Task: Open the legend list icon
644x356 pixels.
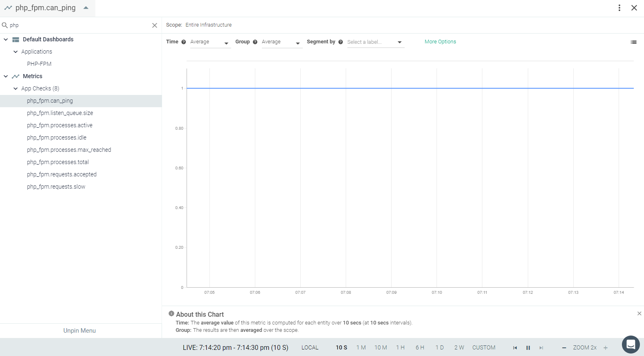Action: (x=634, y=42)
